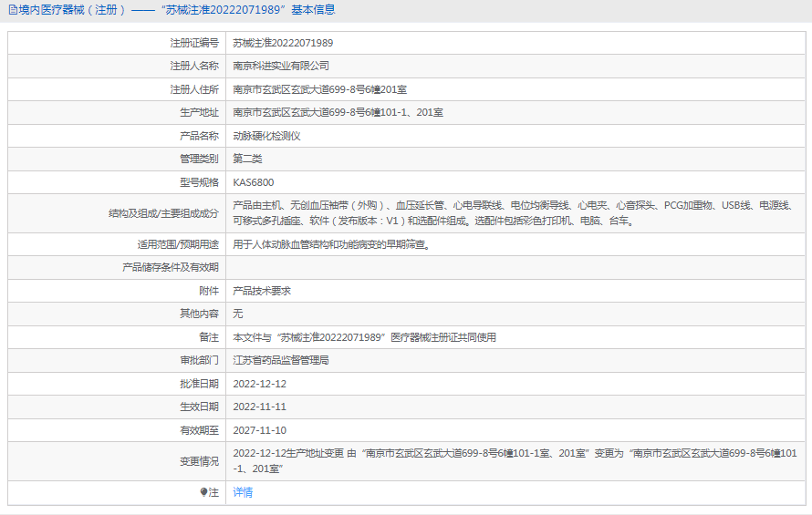812x515 pixels.
Task: Click the 管理类别 label
Action: (x=200, y=159)
